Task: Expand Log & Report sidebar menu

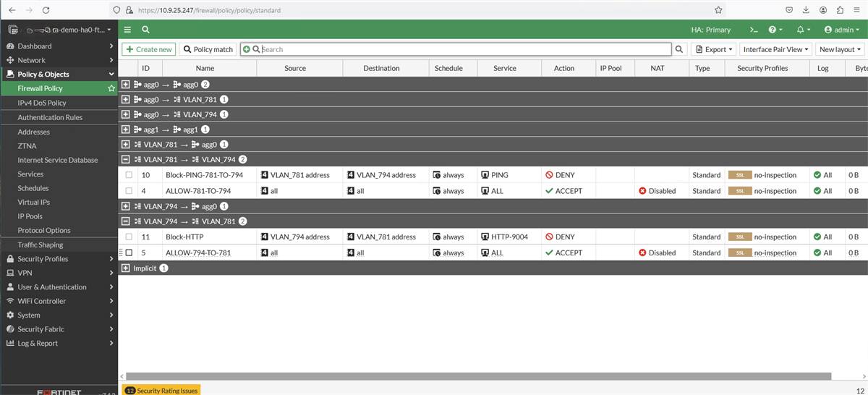Action: coord(59,343)
